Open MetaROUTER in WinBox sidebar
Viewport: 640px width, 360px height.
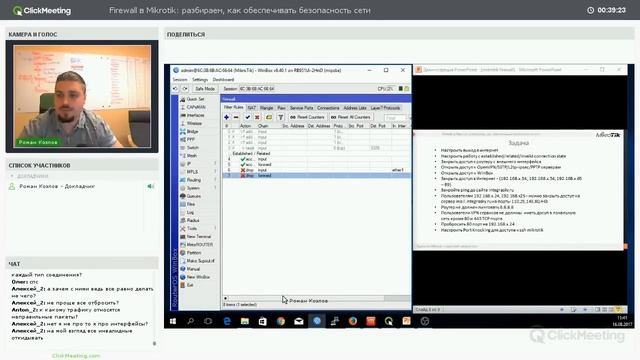[197, 244]
